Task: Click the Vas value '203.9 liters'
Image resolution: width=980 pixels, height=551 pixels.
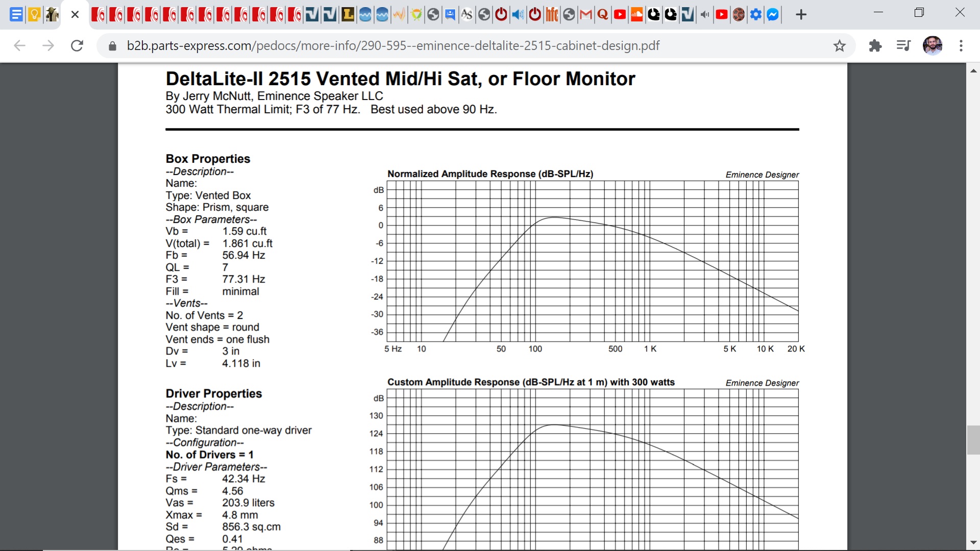Action: [x=248, y=503]
